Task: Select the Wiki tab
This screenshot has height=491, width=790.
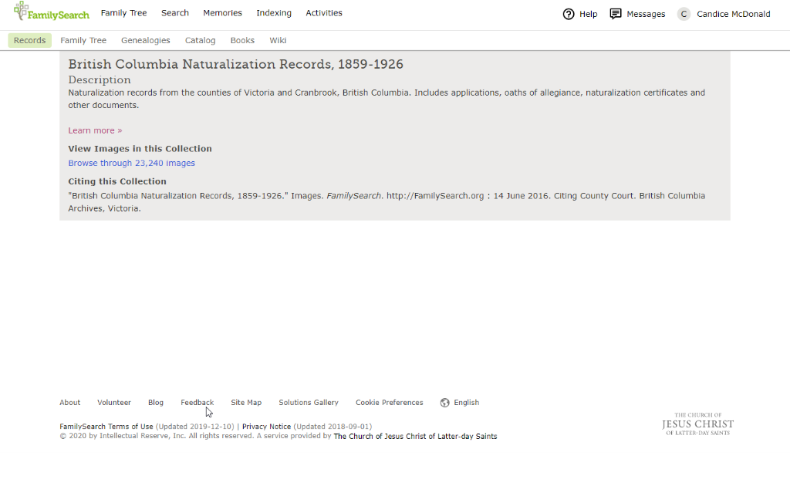Action: 278,41
